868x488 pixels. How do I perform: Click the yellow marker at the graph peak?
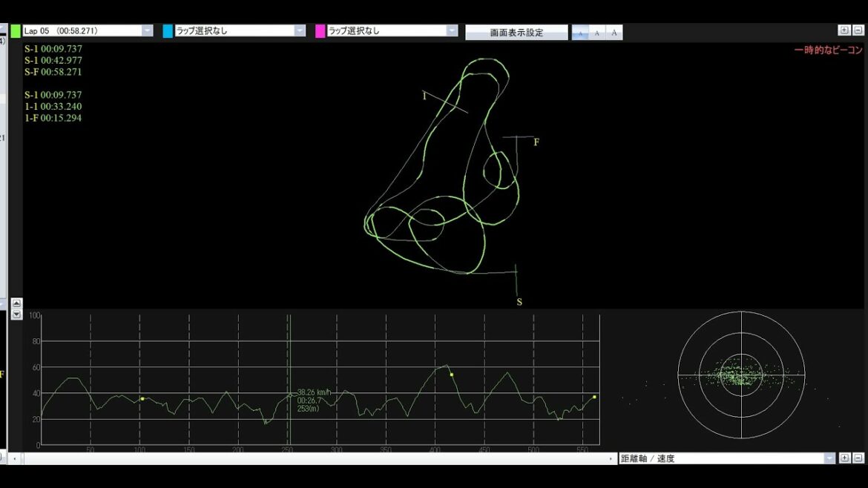(451, 375)
